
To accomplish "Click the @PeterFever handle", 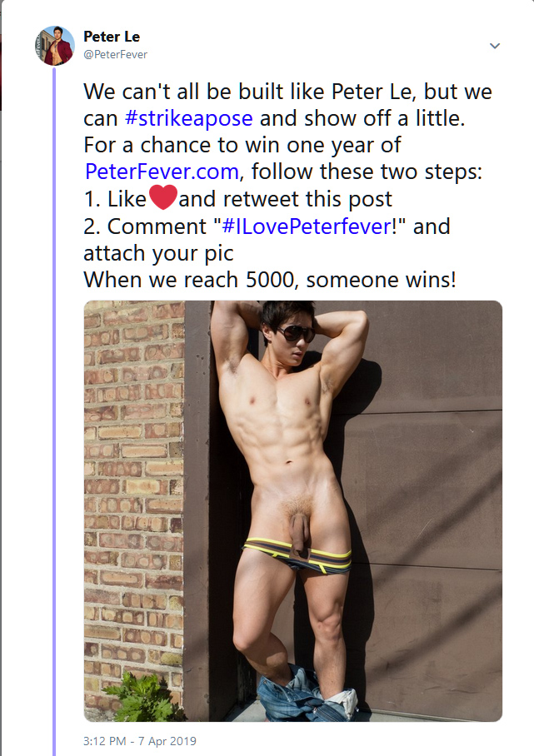I will click(x=115, y=54).
